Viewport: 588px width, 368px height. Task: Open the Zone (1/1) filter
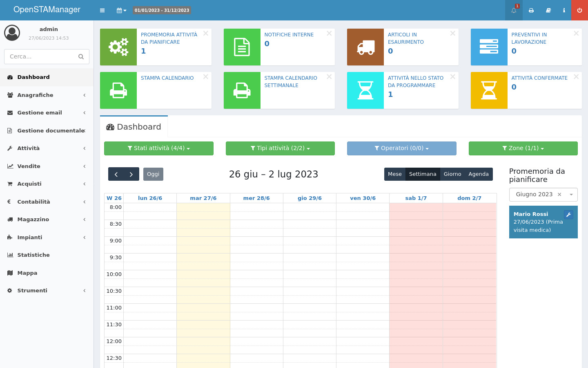523,148
